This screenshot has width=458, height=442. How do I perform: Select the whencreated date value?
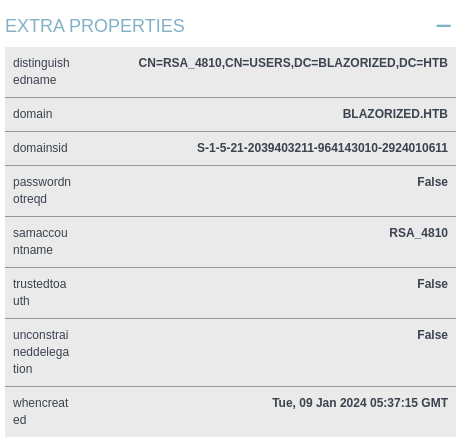pyautogui.click(x=360, y=403)
